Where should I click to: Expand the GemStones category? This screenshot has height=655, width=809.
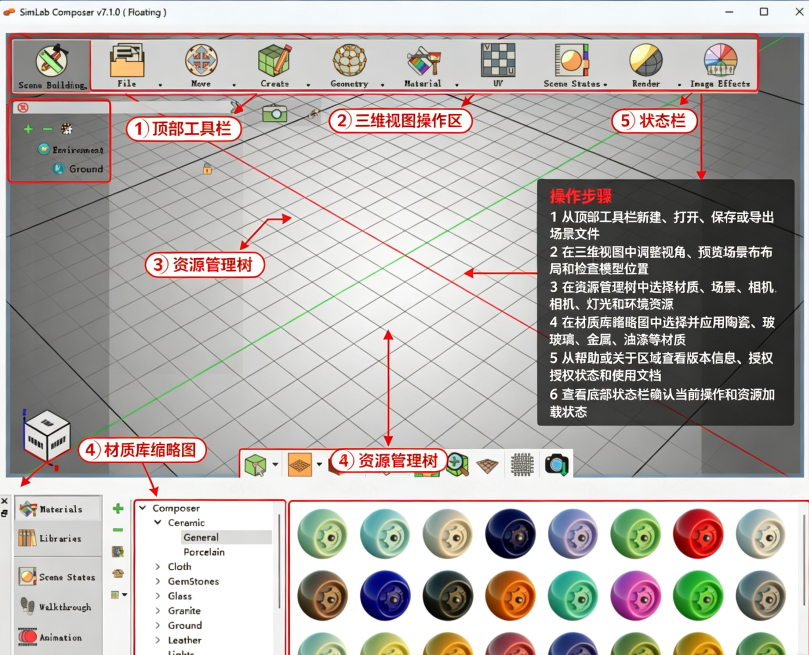(158, 581)
